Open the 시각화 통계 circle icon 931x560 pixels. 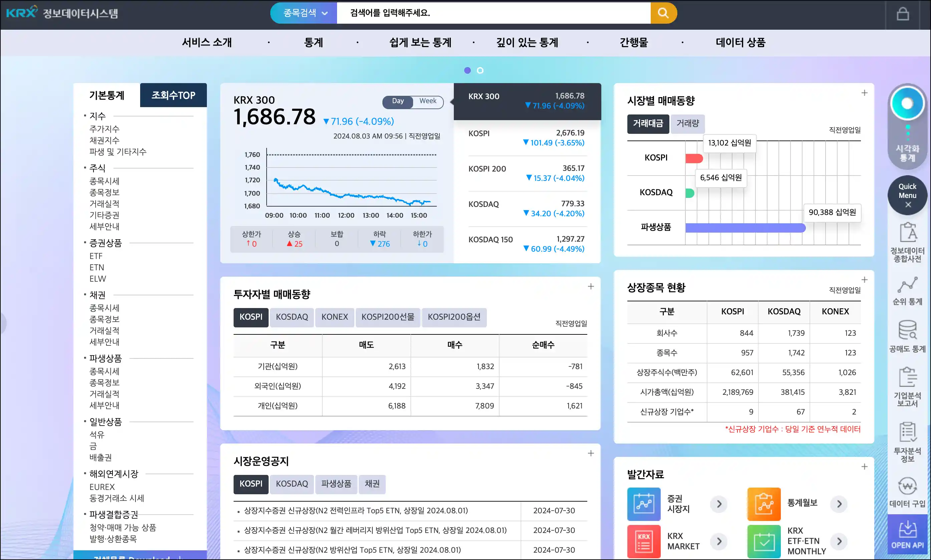(x=907, y=103)
